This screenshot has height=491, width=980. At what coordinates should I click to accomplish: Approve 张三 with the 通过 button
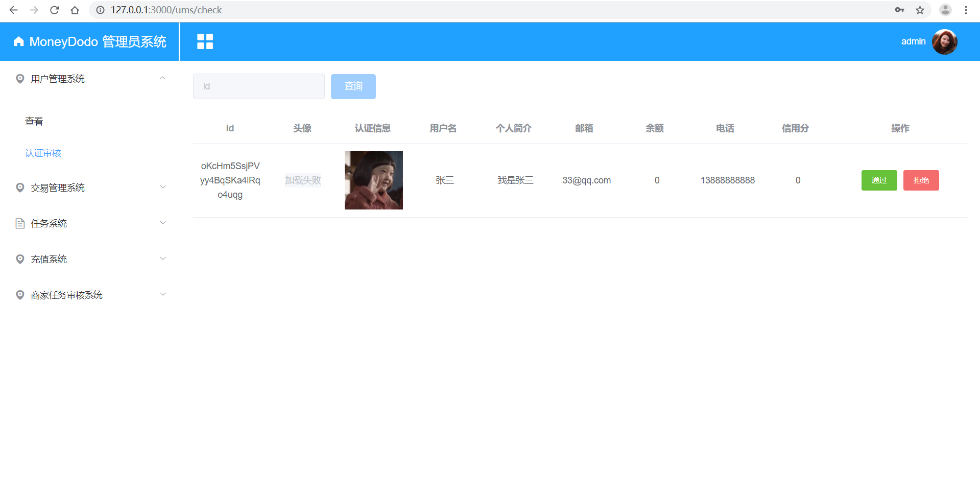click(x=879, y=180)
